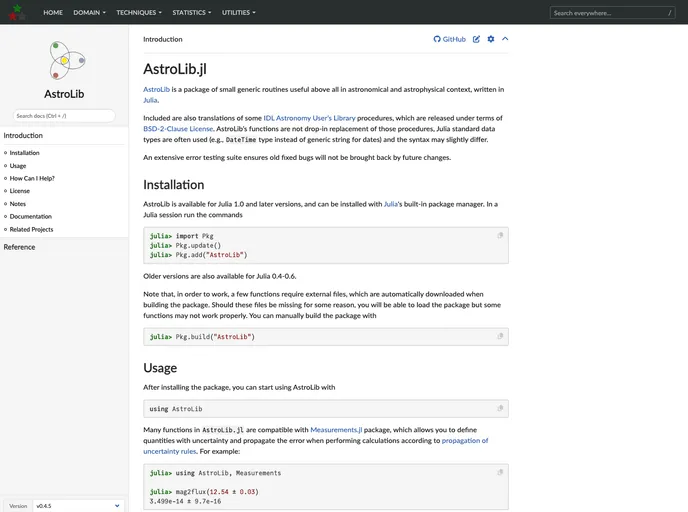Focus the Search everywhere field
The width and height of the screenshot is (688, 512).
pos(612,13)
